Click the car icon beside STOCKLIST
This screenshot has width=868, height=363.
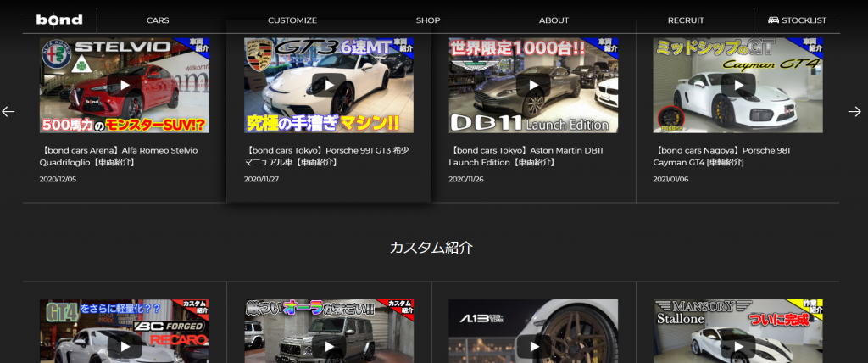(773, 20)
